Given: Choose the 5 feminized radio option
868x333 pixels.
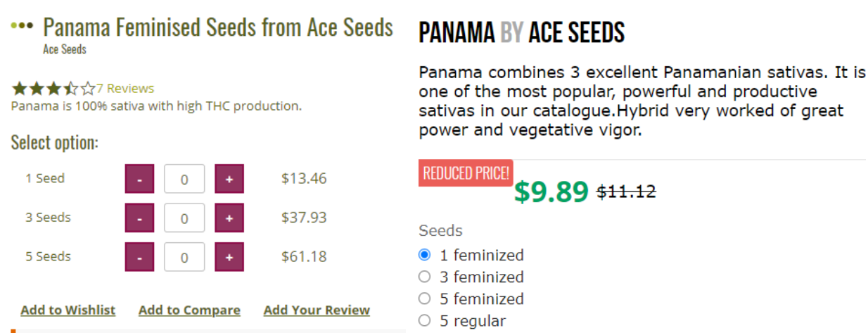Looking at the screenshot, I should coord(424,299).
